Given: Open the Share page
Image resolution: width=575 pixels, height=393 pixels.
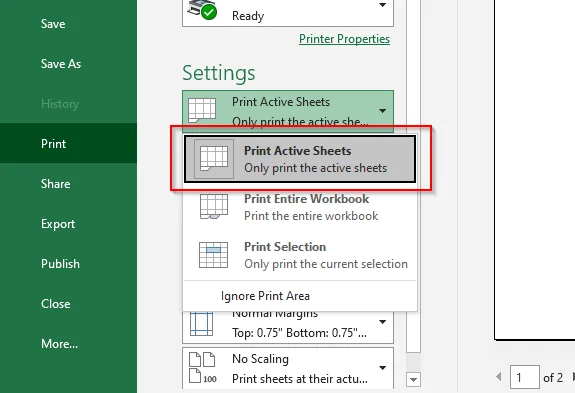Looking at the screenshot, I should 55,183.
